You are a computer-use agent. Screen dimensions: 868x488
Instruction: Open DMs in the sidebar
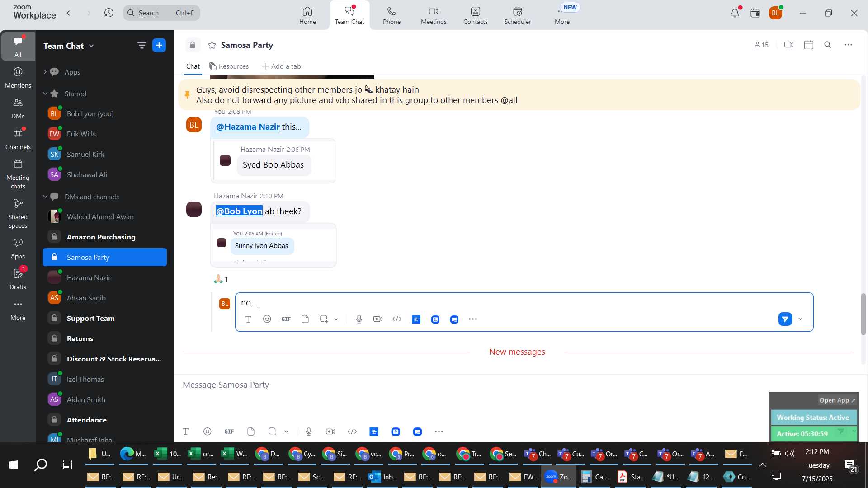(x=18, y=108)
